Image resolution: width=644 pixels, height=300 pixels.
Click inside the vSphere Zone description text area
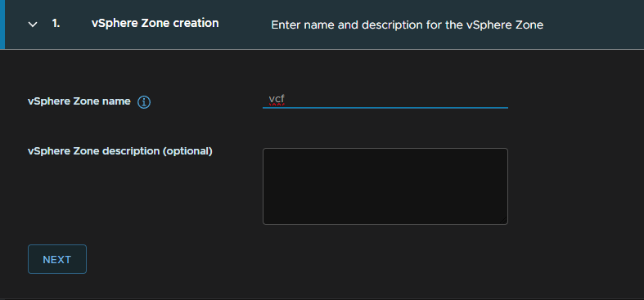point(385,186)
